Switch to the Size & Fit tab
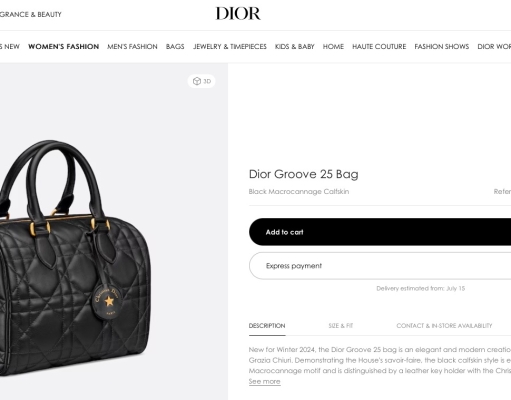Viewport: 511px width, 400px height. (341, 326)
